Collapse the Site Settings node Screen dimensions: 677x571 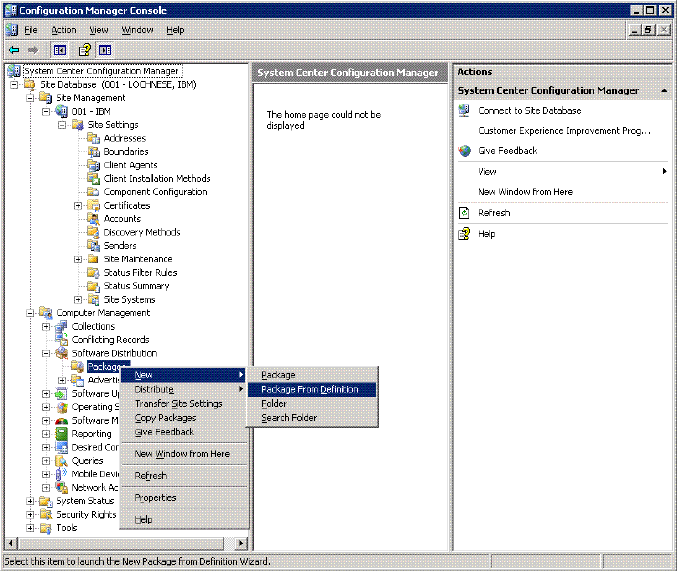point(62,125)
